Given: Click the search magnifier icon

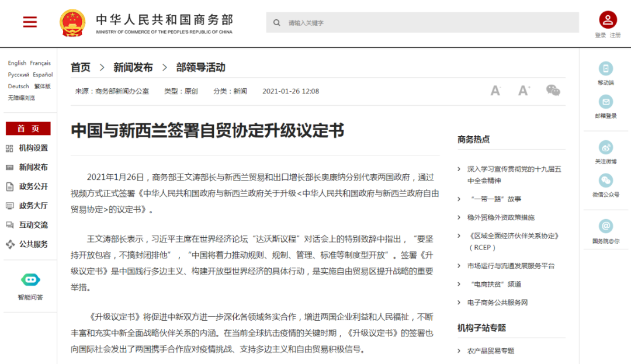Looking at the screenshot, I should 276,22.
